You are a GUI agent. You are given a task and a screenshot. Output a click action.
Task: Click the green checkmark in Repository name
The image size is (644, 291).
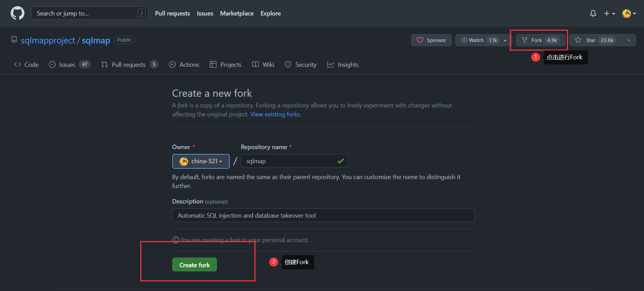[x=341, y=161]
